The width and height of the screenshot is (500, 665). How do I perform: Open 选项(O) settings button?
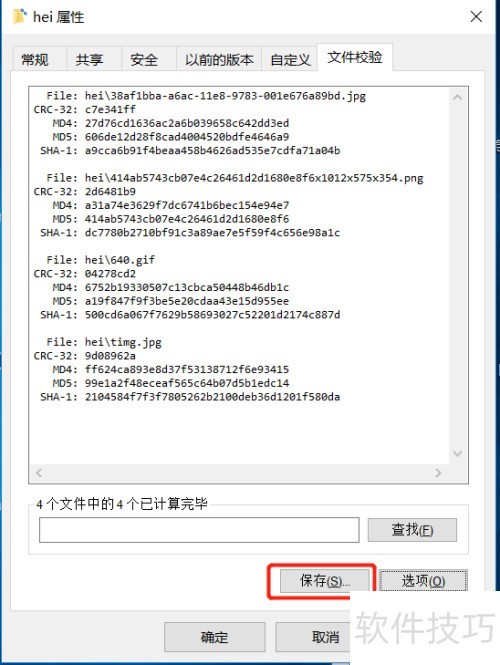click(423, 581)
